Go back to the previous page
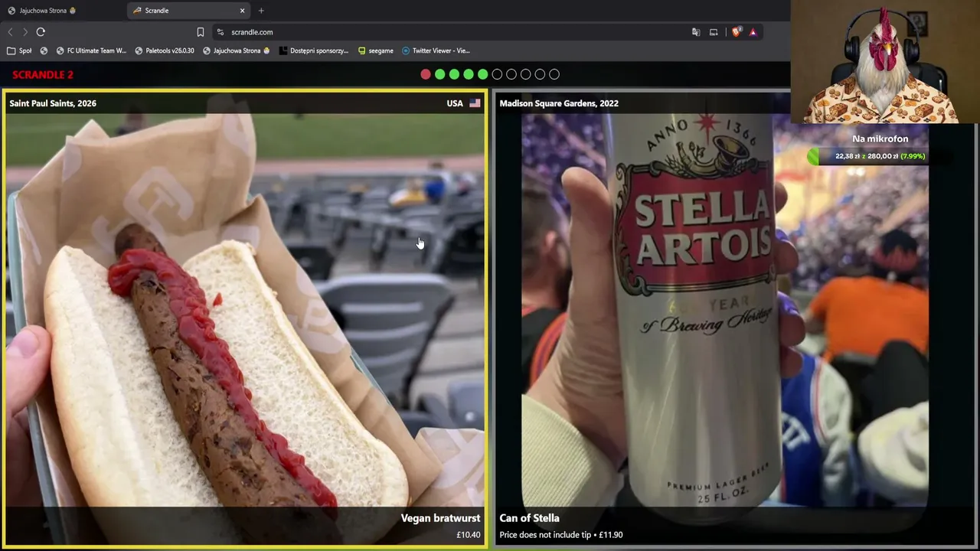 coord(10,32)
